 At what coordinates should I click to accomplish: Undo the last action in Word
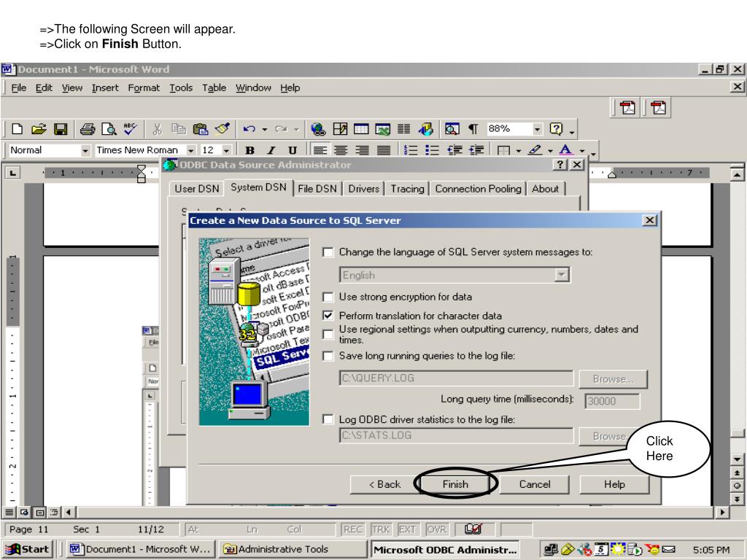point(249,129)
